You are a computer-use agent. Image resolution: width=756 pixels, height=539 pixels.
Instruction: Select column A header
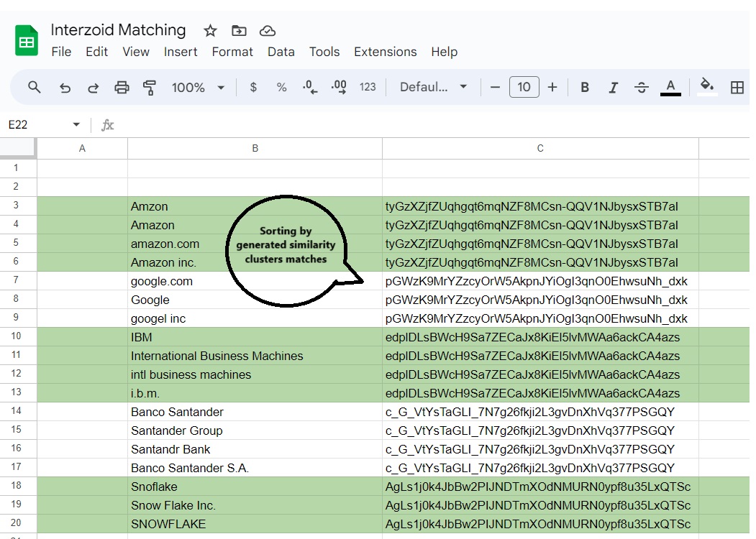coord(83,148)
